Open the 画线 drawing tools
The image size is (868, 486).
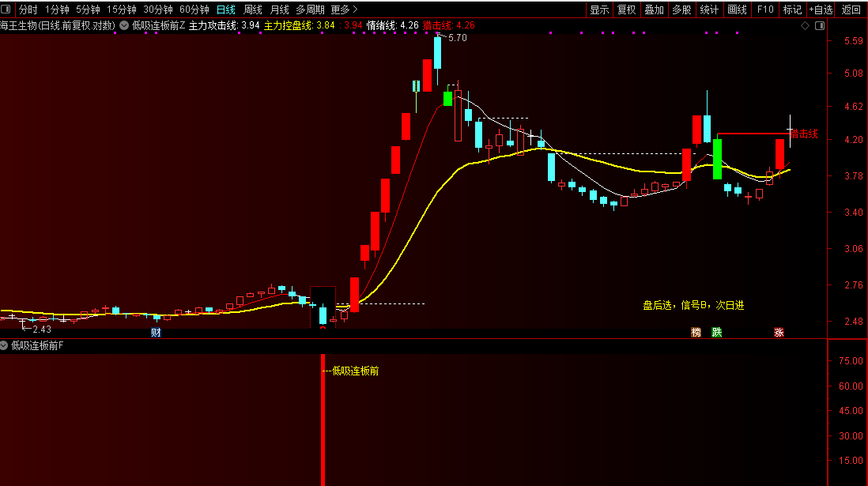(738, 9)
